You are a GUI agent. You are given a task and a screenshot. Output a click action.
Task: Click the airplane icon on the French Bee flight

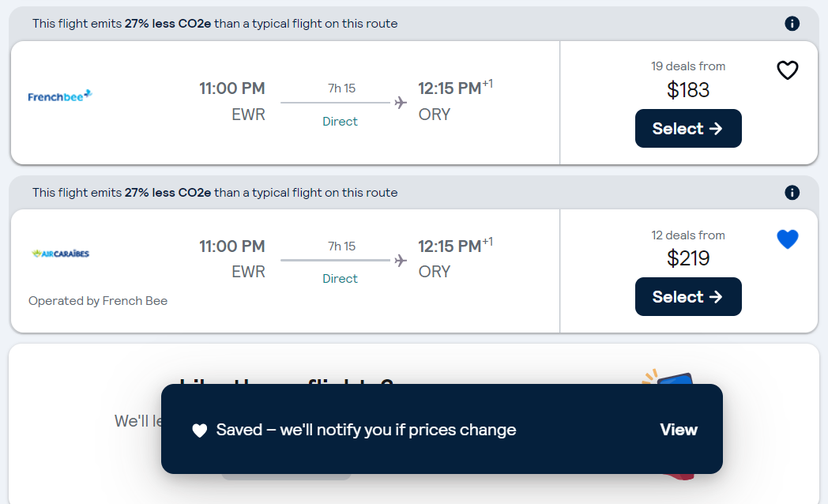tap(400, 102)
